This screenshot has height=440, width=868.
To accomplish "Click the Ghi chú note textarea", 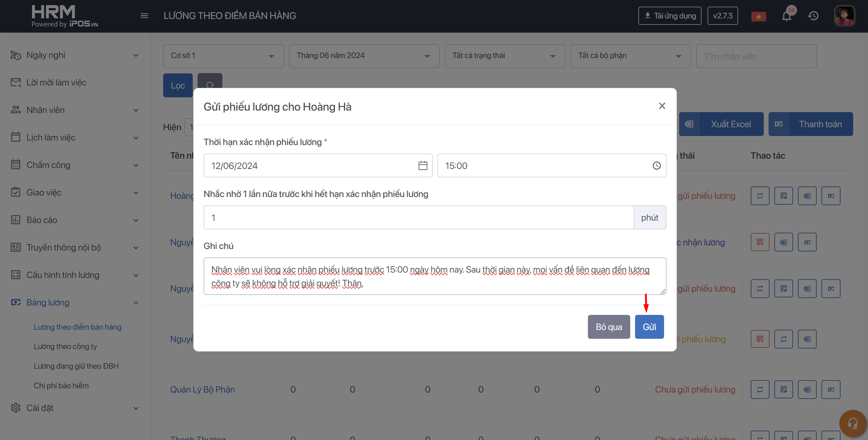I will click(x=434, y=276).
